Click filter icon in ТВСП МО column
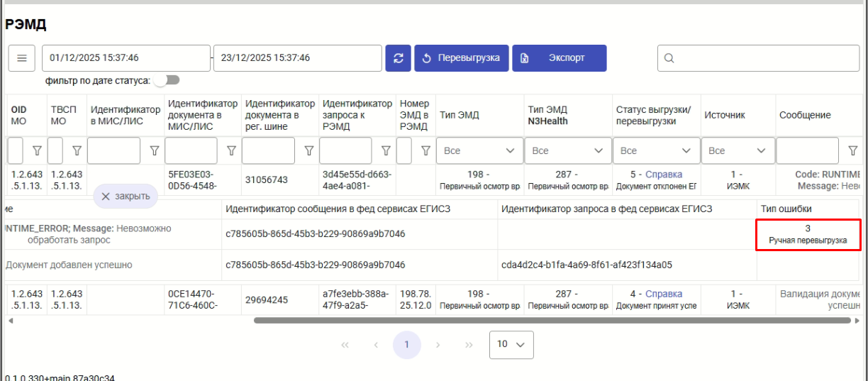This screenshot has width=868, height=381. [77, 150]
